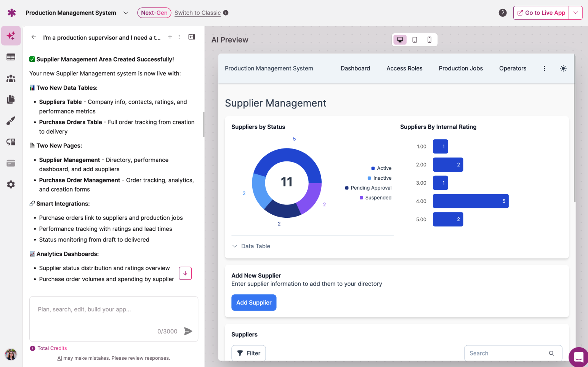Open the theme paintbrush tool in sidebar
This screenshot has width=588, height=367.
coord(11,121)
